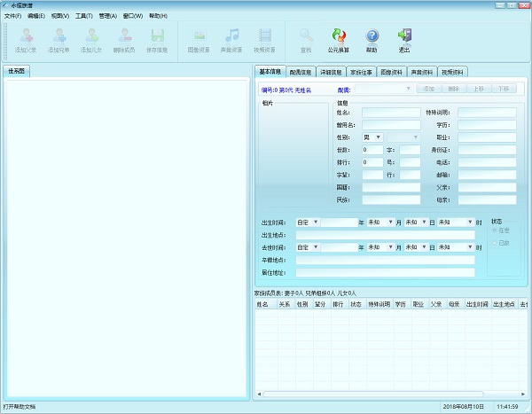This screenshot has height=414, width=532.
Task: Click the 添加父亲 (add father) toolbar icon
Action: pos(26,36)
